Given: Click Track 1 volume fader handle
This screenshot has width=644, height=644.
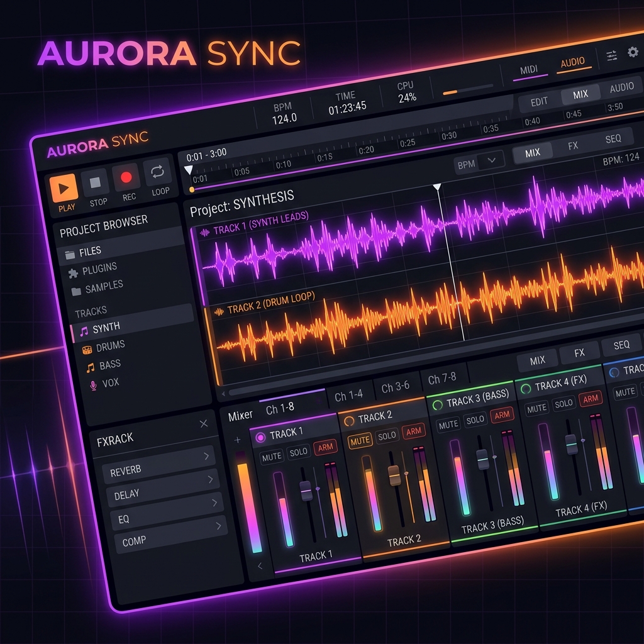Looking at the screenshot, I should coord(306,491).
